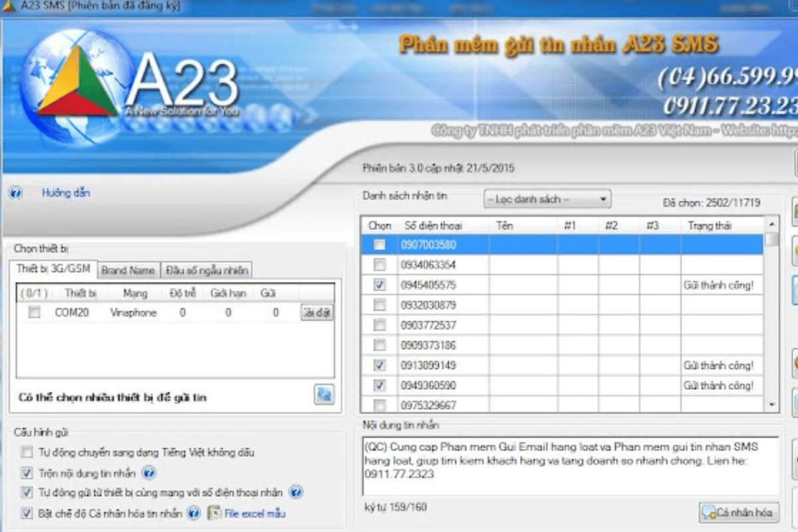Open help icon next to Tự động gửi từ thiết bị cùng mạng
798x532 pixels.
296,493
